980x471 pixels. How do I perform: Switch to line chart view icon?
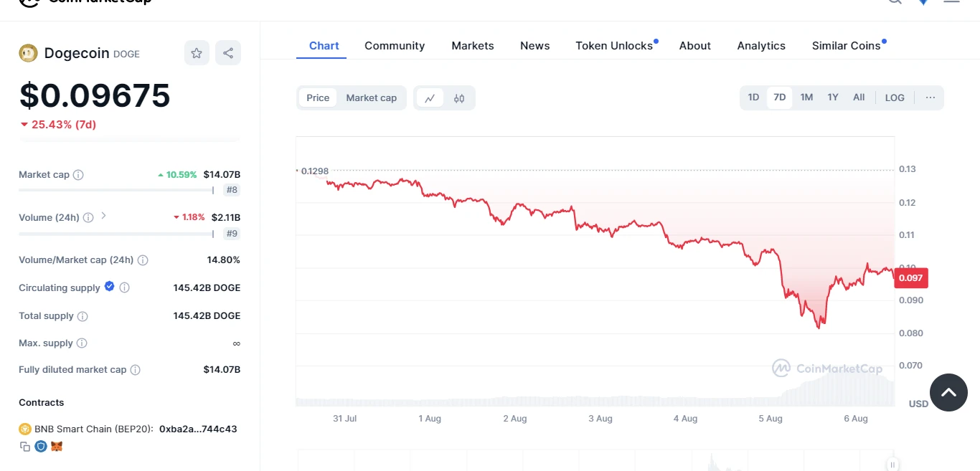430,98
